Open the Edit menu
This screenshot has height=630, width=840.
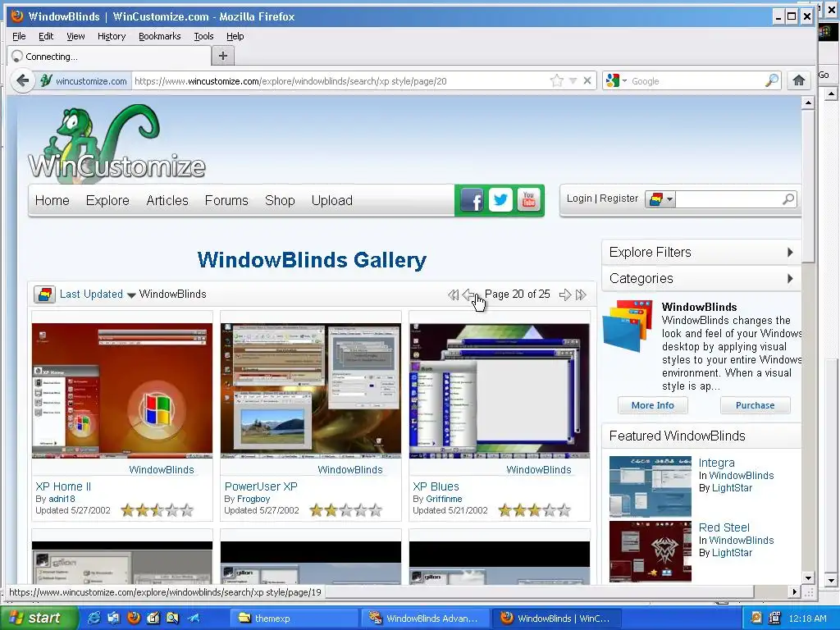click(x=46, y=36)
